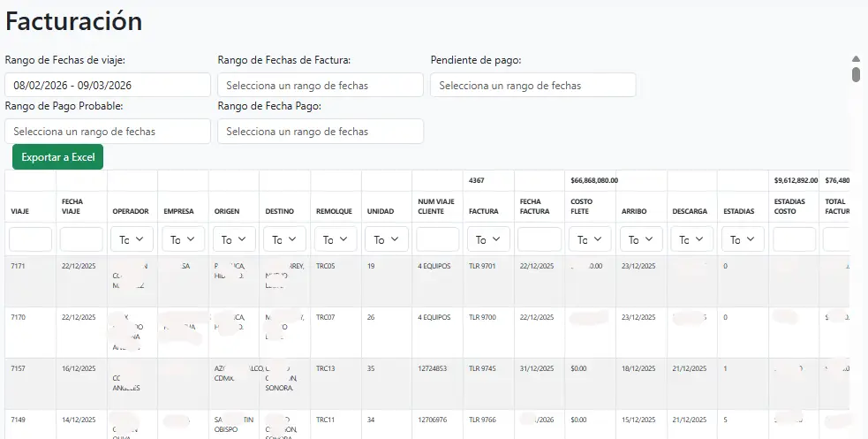The width and height of the screenshot is (868, 439).
Task: Click the VIAJE column filter text box
Action: [31, 239]
